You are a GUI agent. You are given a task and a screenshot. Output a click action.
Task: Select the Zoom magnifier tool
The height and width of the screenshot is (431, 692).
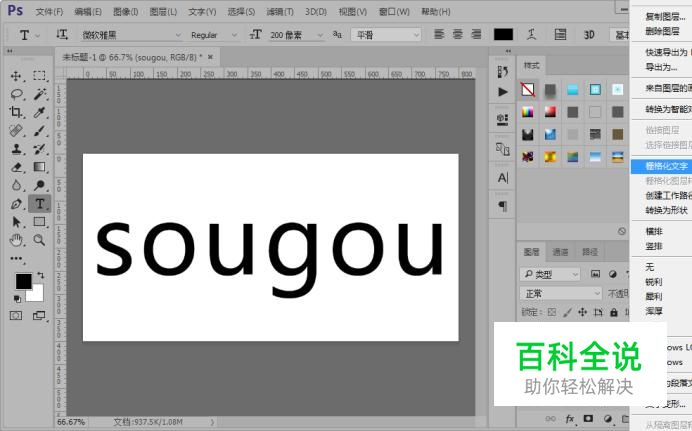click(x=39, y=240)
